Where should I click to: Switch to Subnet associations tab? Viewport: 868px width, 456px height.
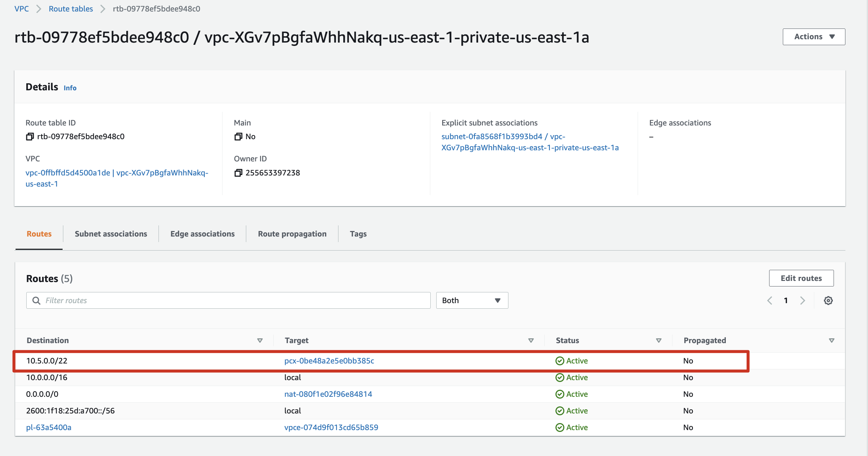[111, 234]
